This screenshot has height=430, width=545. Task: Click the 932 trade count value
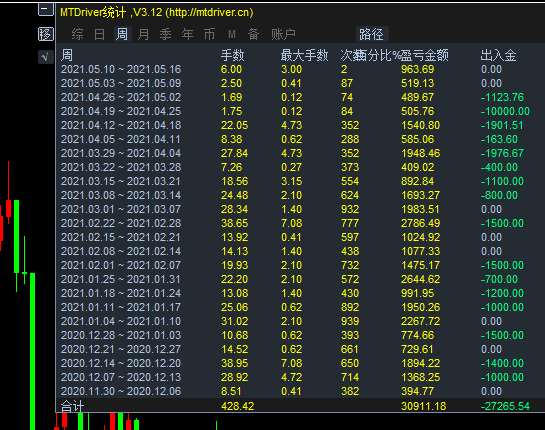coord(350,209)
